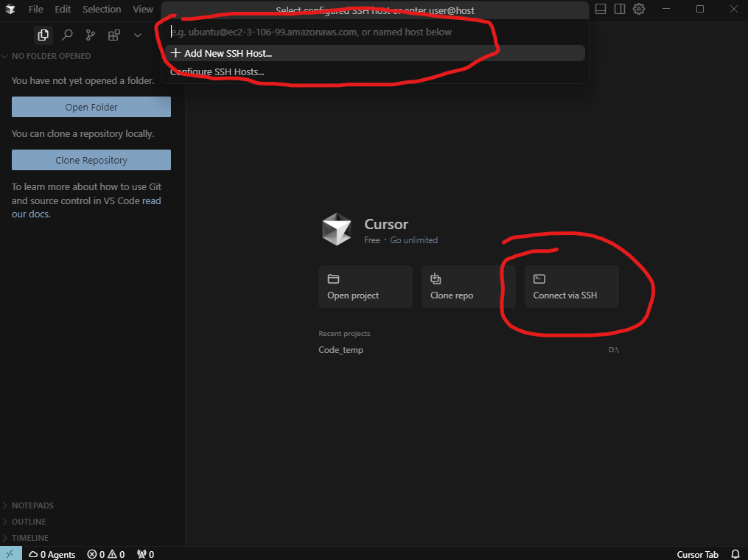Show more activity bar views chevron
This screenshot has height=560, width=748.
point(137,35)
